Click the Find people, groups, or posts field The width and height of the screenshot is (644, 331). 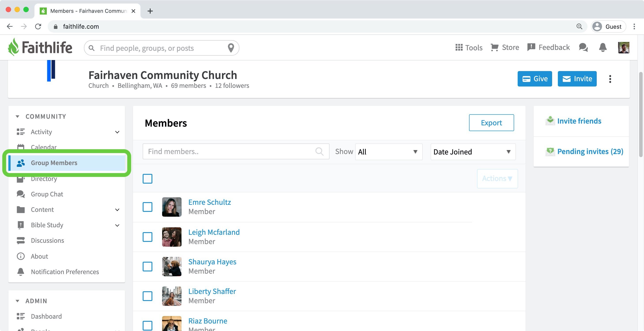161,48
